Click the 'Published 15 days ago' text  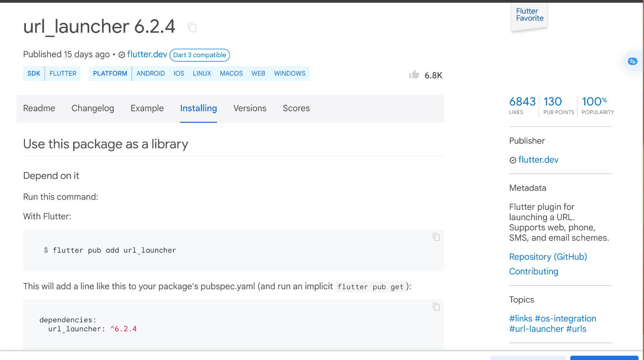pos(66,54)
